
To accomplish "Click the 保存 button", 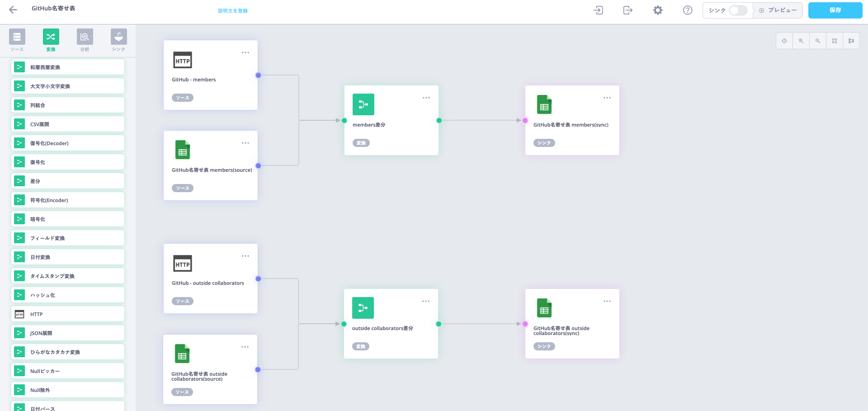I will click(x=835, y=10).
